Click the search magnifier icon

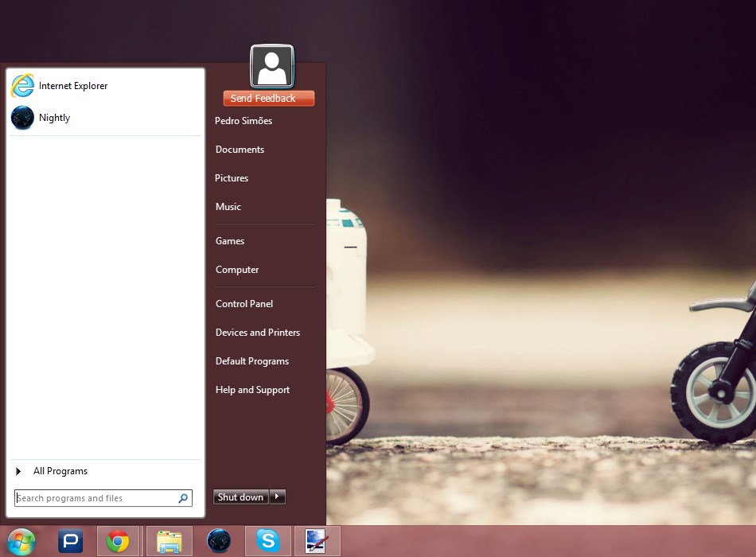pyautogui.click(x=183, y=498)
